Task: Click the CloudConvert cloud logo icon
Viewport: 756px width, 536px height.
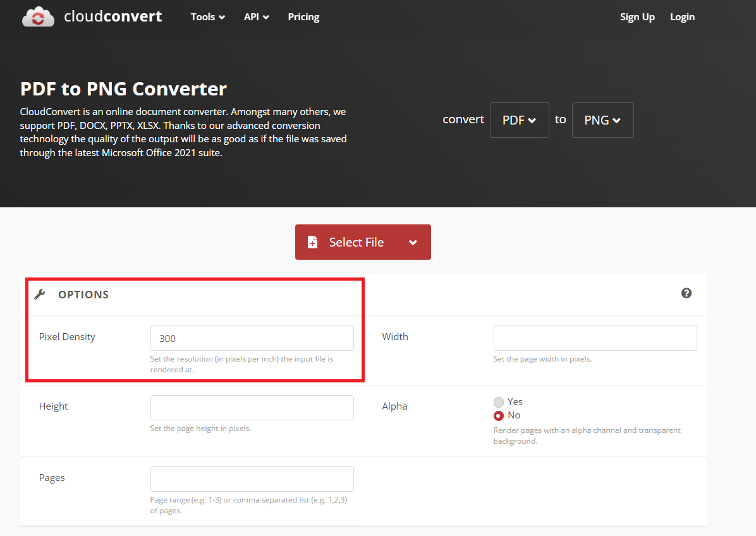Action: coord(38,17)
